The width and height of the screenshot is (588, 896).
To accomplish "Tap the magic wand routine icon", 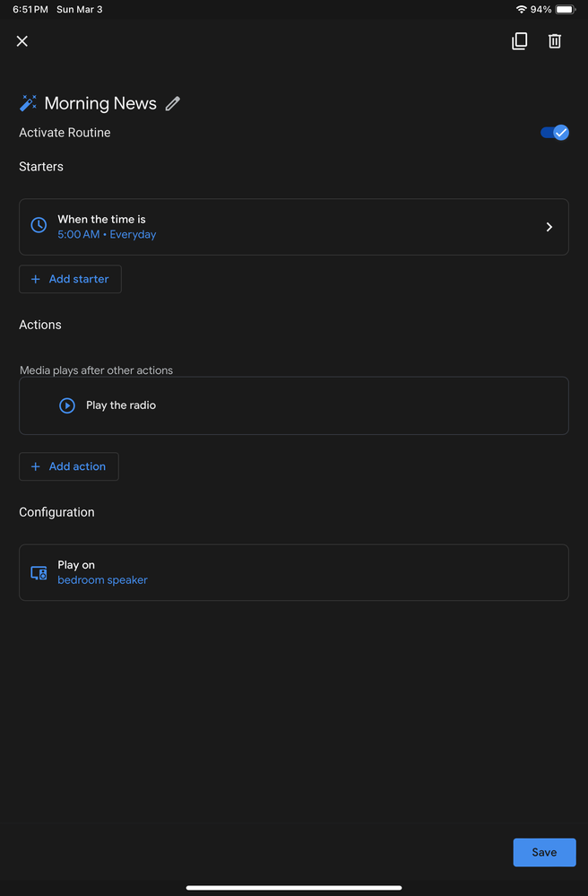I will coord(29,103).
